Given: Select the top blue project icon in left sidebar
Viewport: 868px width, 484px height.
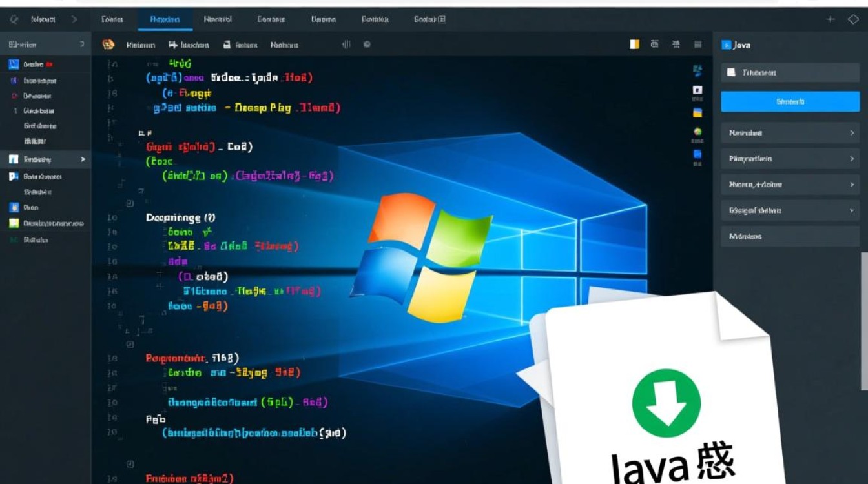Looking at the screenshot, I should [14, 65].
